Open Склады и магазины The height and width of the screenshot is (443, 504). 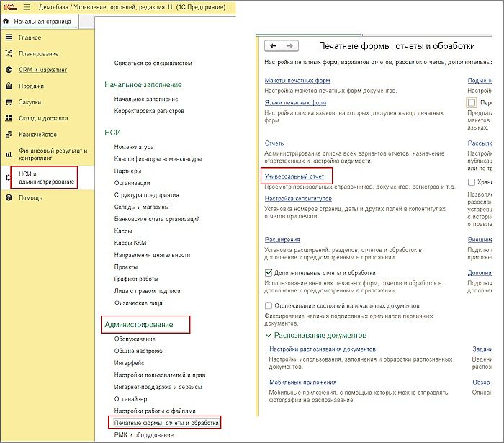pyautogui.click(x=141, y=207)
